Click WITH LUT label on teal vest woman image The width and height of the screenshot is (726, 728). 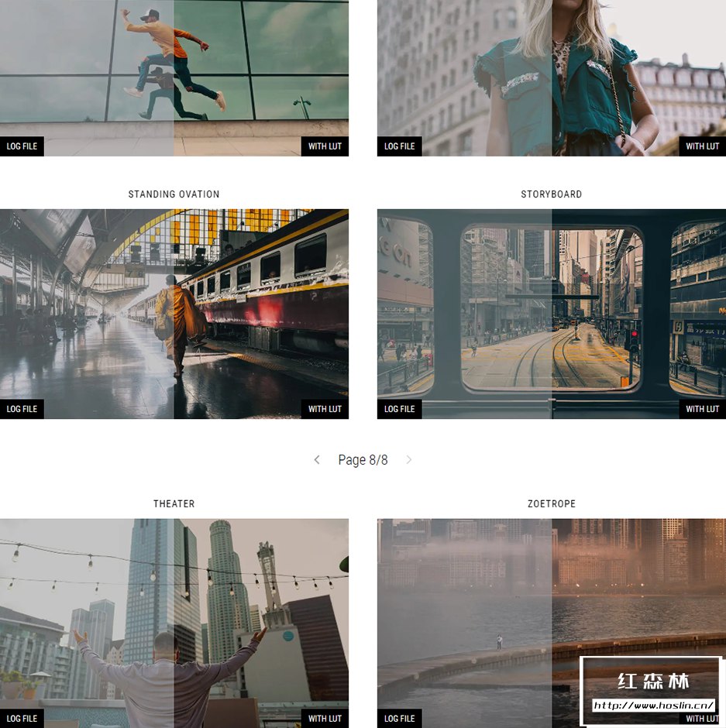[702, 146]
